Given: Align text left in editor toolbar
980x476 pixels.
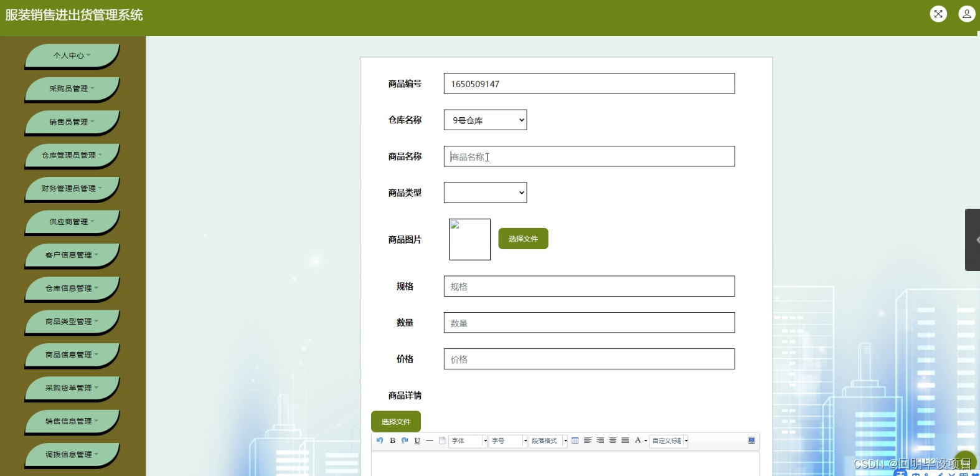Looking at the screenshot, I should point(587,440).
